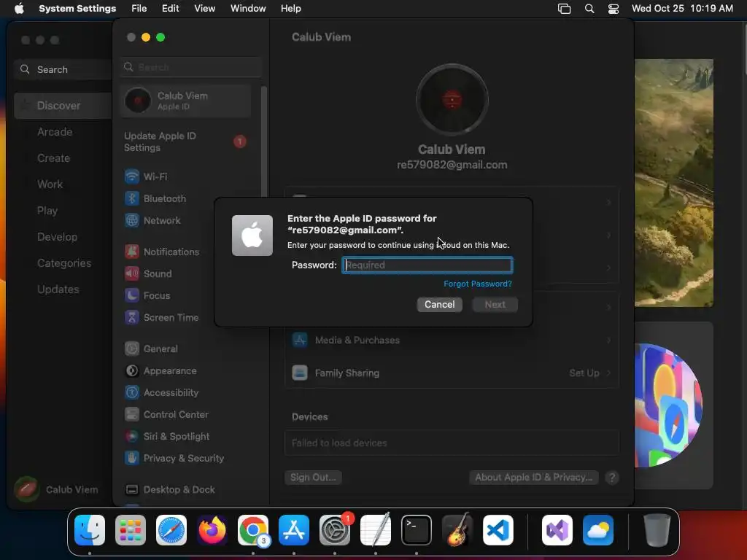The width and height of the screenshot is (747, 560).
Task: Open the Window menu
Action: (x=248, y=9)
